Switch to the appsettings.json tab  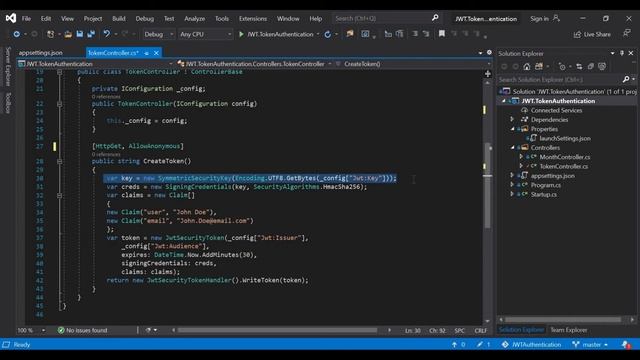(x=41, y=53)
